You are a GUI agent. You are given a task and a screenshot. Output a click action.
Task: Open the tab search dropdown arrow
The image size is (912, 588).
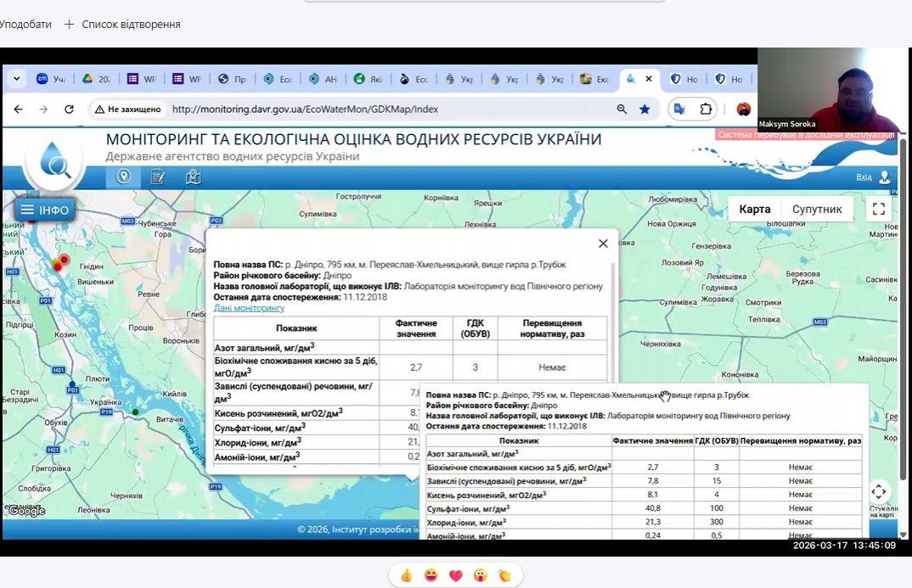click(x=16, y=79)
